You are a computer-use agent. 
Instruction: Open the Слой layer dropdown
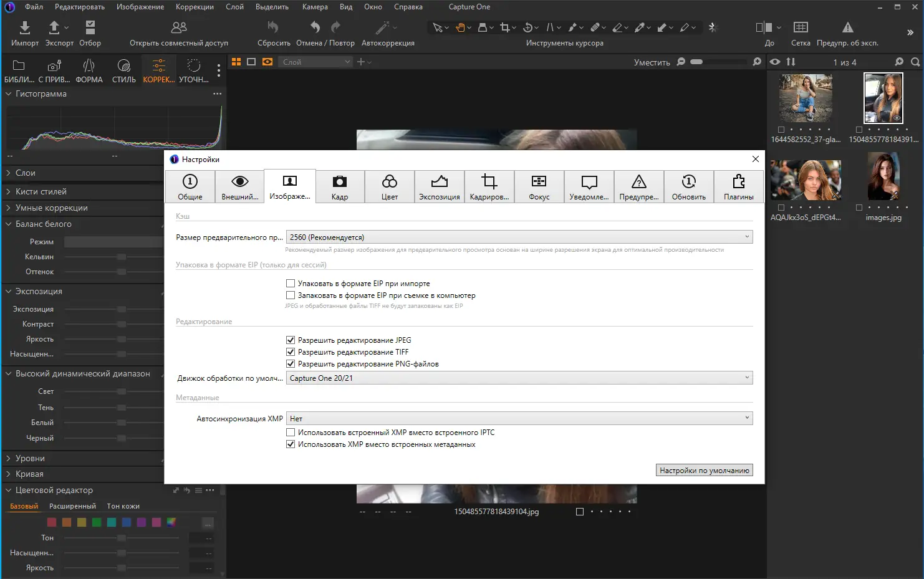click(x=316, y=62)
